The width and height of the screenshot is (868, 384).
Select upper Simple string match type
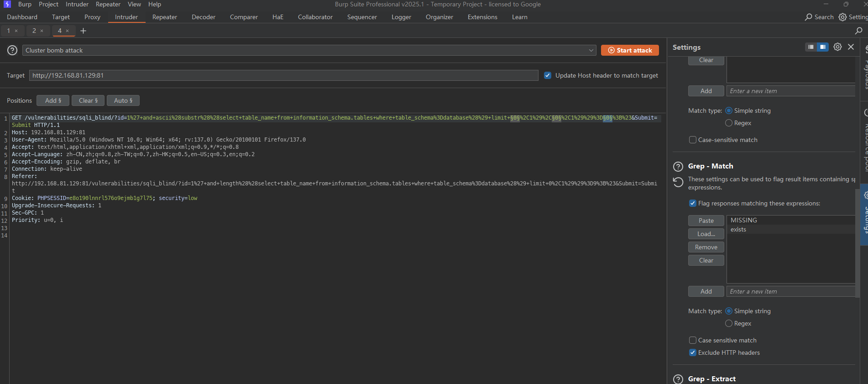729,110
